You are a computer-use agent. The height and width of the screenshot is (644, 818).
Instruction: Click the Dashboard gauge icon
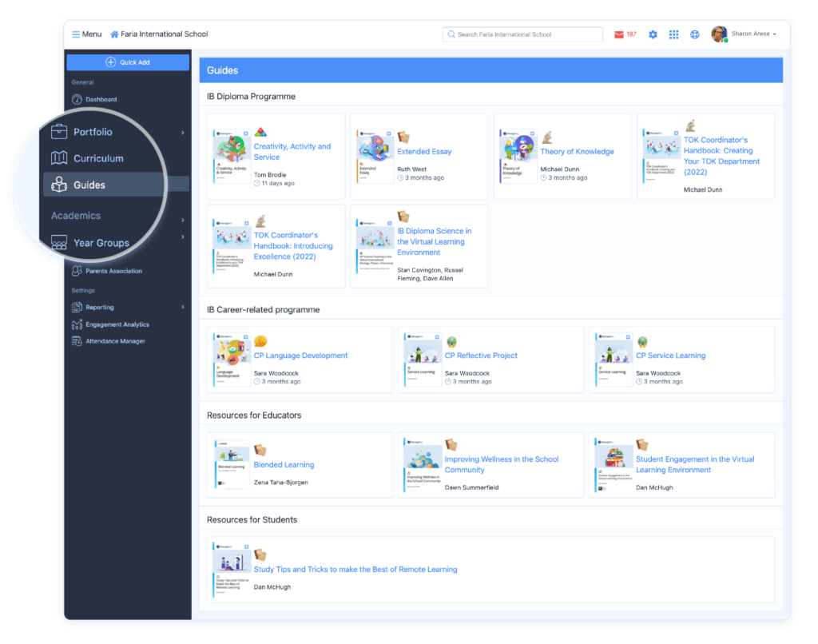tap(77, 99)
